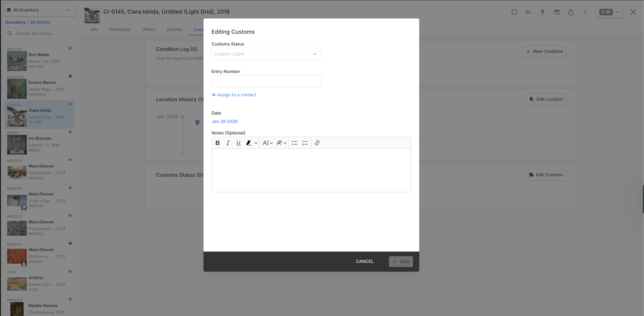Click the Assign to a contact link
644x316 pixels.
click(234, 95)
